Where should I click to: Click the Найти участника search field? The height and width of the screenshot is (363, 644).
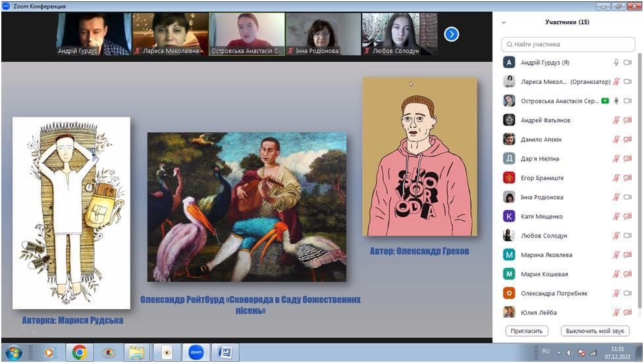[568, 44]
